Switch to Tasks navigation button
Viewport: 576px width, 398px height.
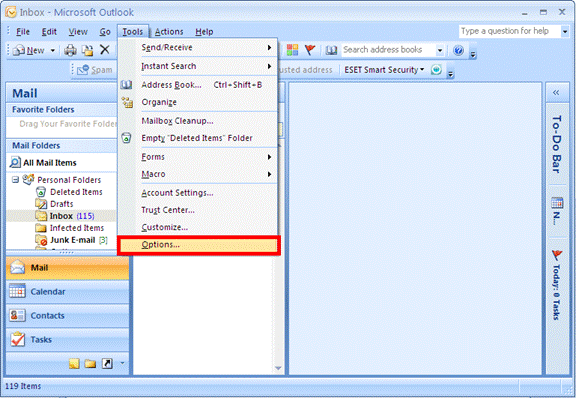[x=68, y=340]
